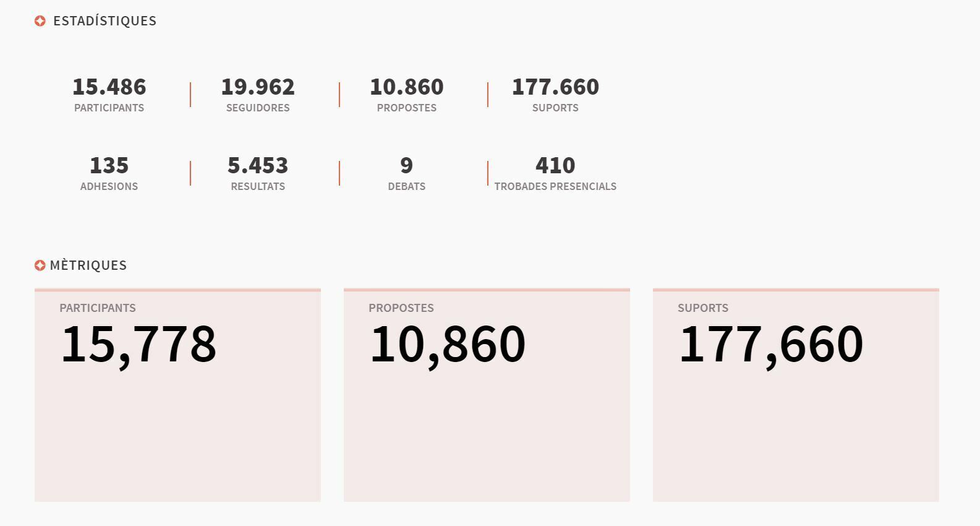Click the 10,860 figure in the Propostes card

pos(448,344)
